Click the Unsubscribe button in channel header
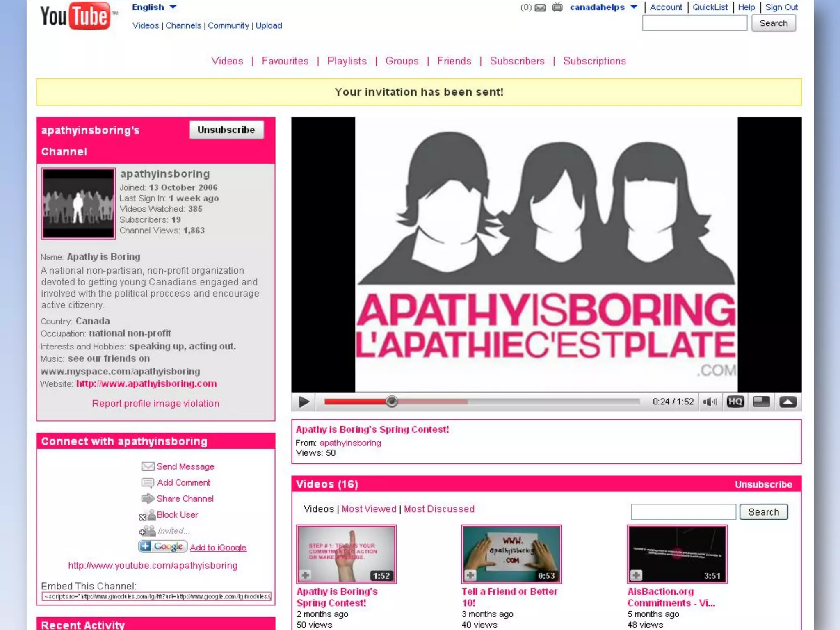This screenshot has width=840, height=630. click(226, 130)
